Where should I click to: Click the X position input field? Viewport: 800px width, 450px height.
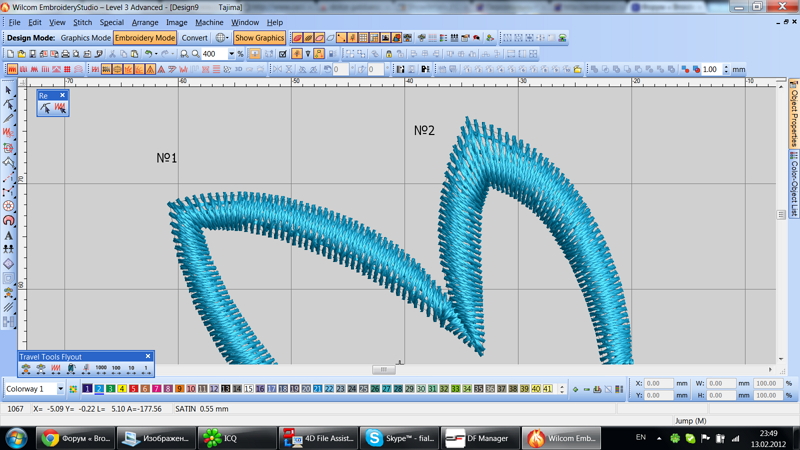659,383
